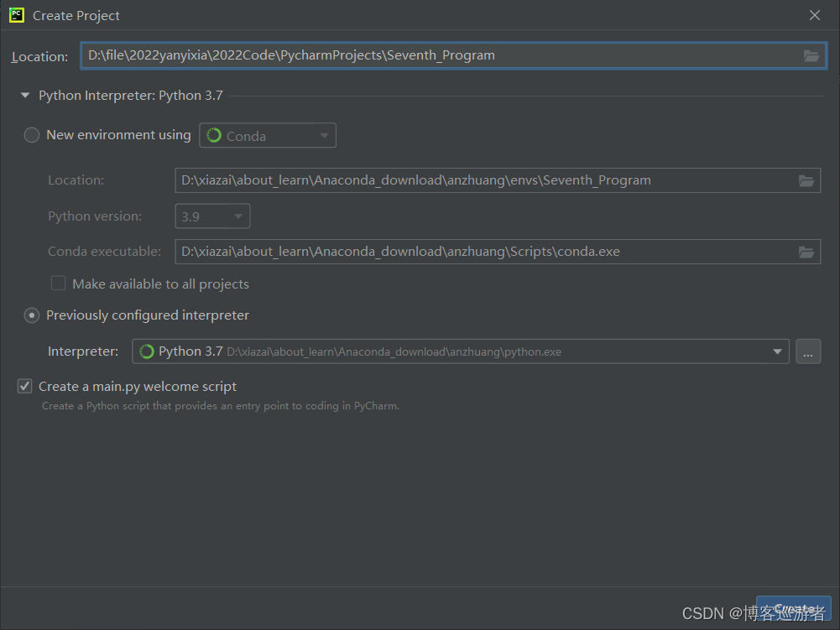
Task: Open the Interpreter selection dropdown
Action: click(460, 351)
